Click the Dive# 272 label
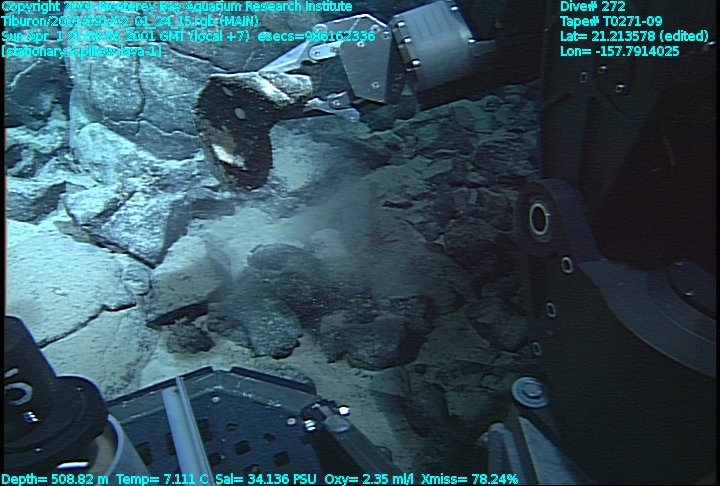Screen dimensions: 720x486 (x=593, y=7)
